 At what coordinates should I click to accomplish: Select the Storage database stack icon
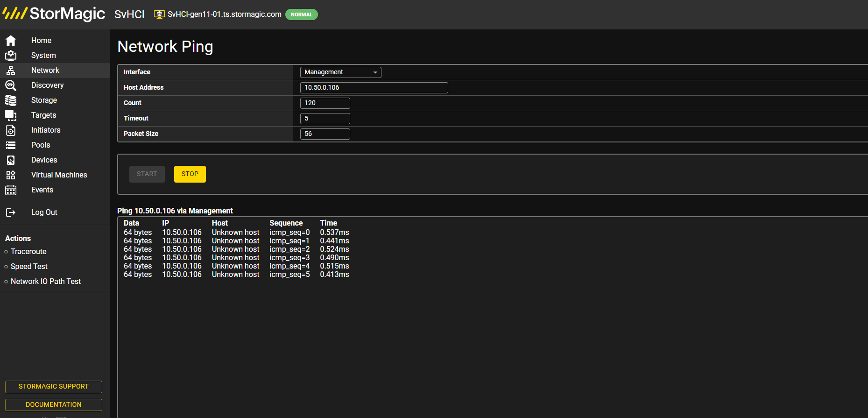[11, 100]
